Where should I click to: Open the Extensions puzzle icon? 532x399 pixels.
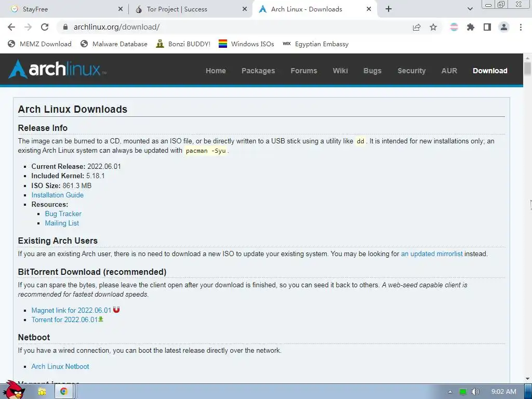click(x=471, y=27)
